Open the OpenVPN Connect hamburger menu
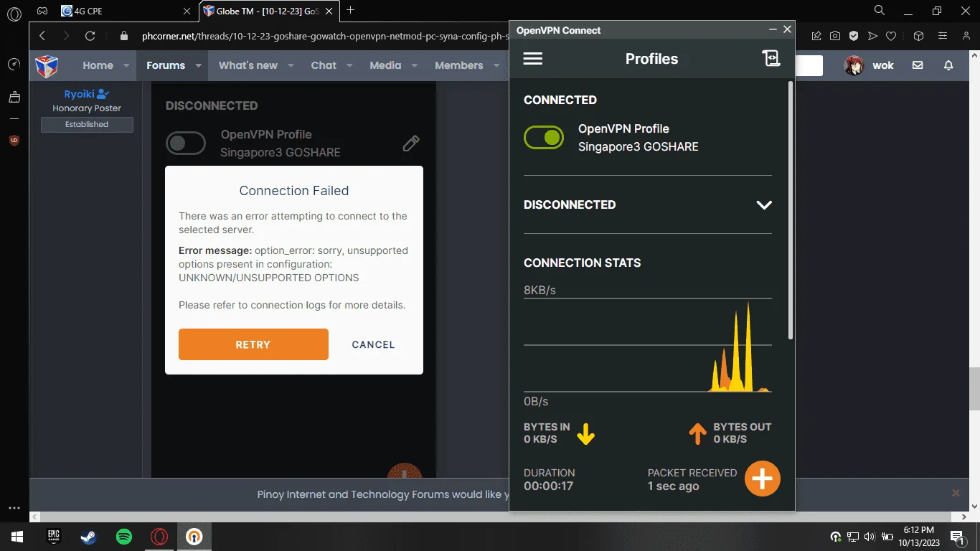Screen dimensions: 980x551 pos(533,59)
